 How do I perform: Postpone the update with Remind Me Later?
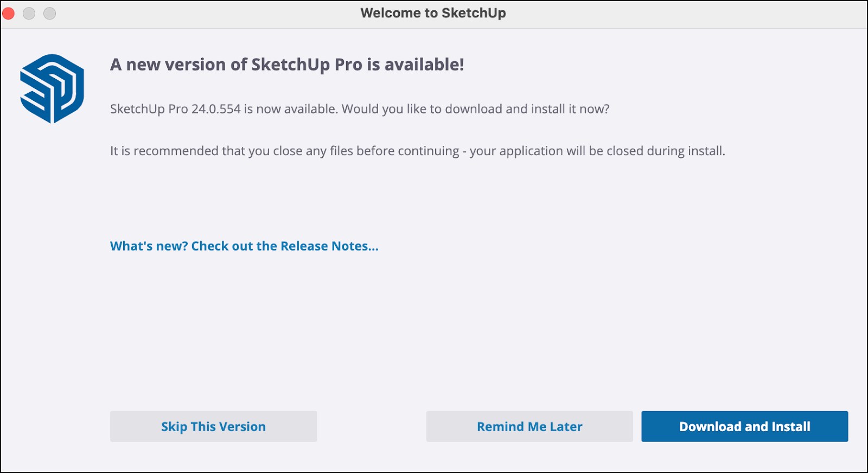(529, 426)
